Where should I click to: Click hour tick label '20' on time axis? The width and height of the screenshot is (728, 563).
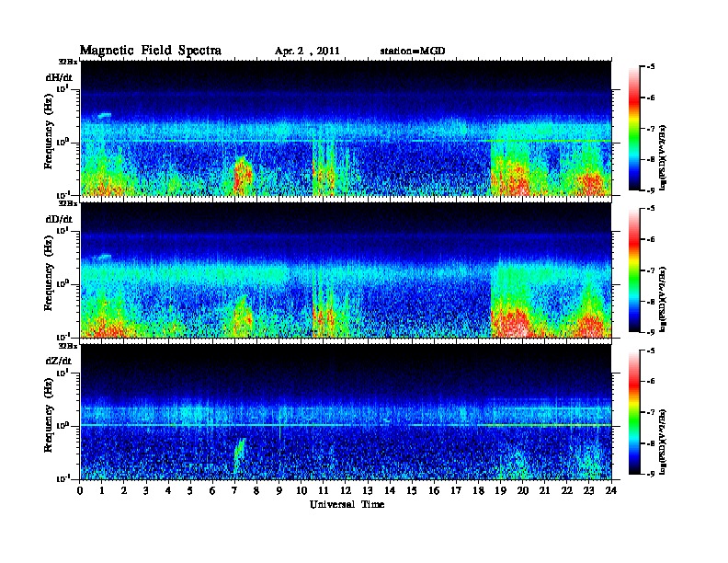[x=523, y=490]
